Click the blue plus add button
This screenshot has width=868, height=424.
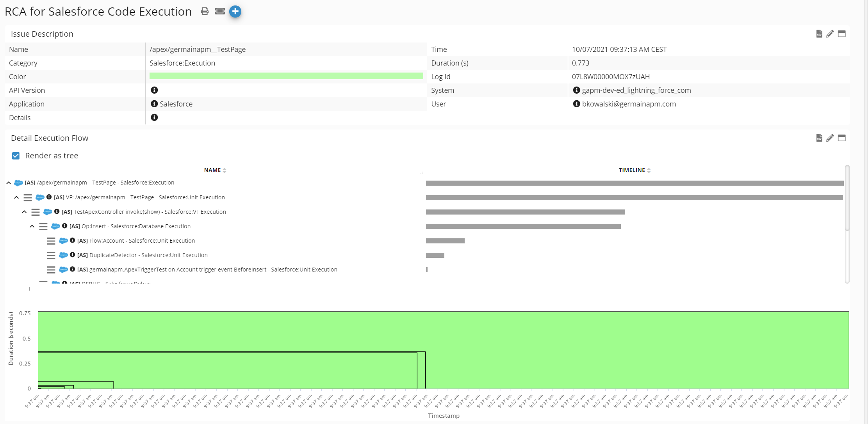[235, 11]
